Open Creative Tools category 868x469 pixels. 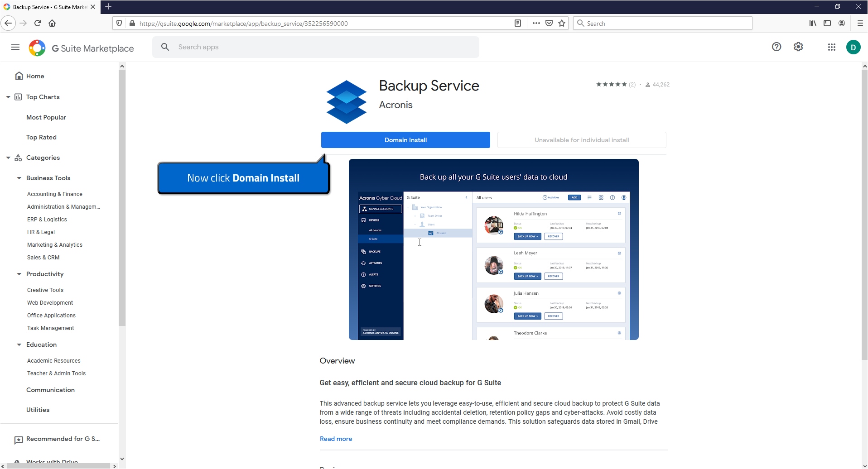click(45, 290)
